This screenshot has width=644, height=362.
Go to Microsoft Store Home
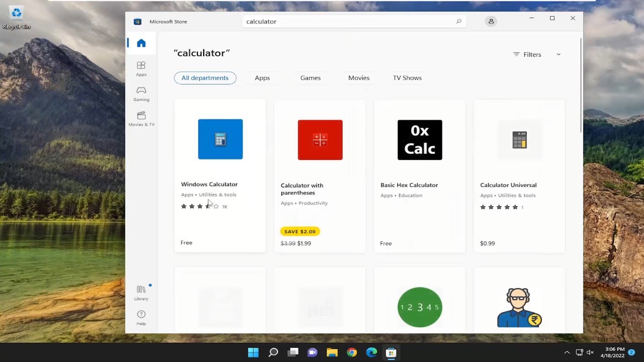(x=141, y=43)
